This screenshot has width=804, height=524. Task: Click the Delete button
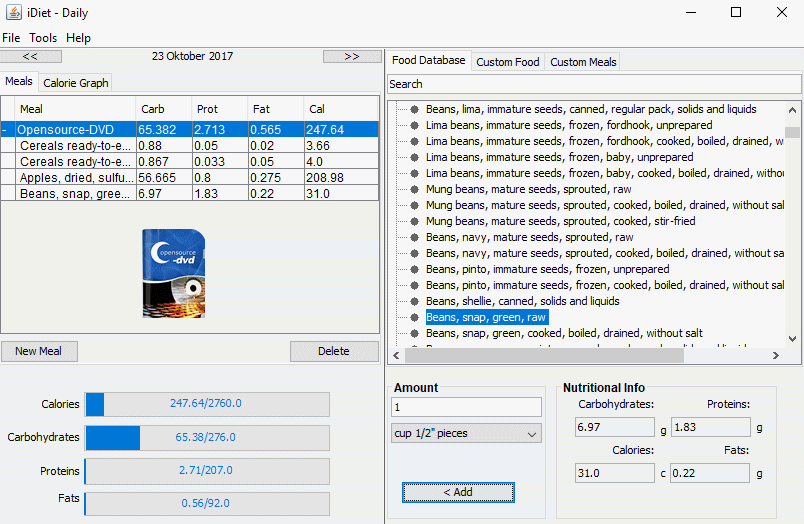333,351
